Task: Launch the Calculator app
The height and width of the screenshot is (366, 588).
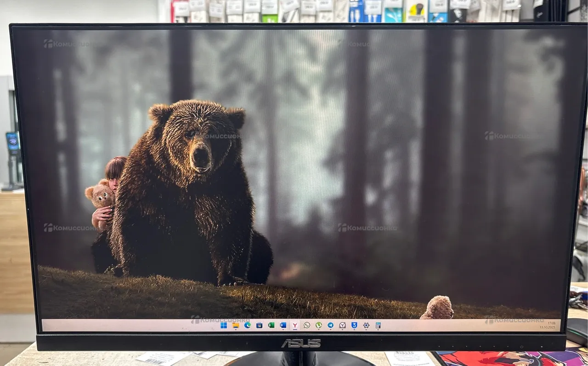Action: 378,326
